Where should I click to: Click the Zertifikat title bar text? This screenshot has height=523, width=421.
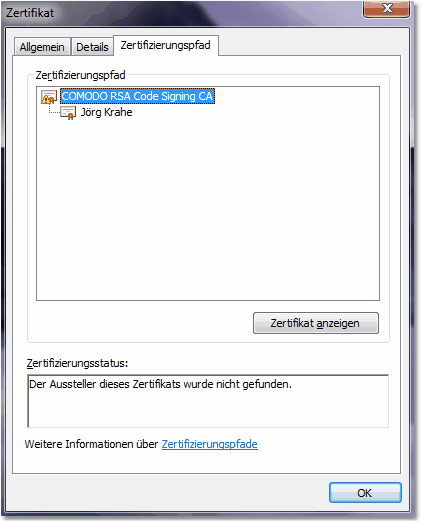point(30,13)
